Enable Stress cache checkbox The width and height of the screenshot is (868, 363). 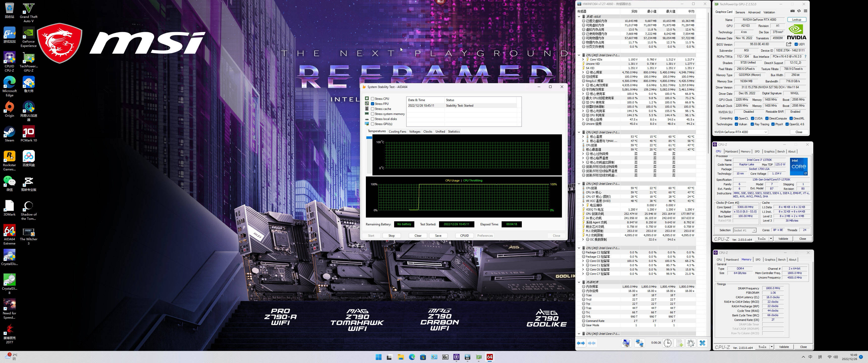tap(373, 109)
